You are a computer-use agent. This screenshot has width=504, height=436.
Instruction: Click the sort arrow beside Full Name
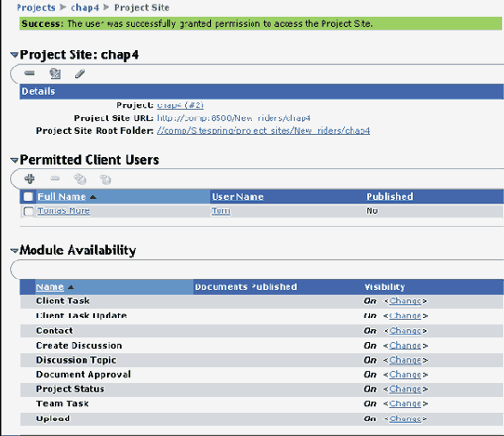[93, 197]
